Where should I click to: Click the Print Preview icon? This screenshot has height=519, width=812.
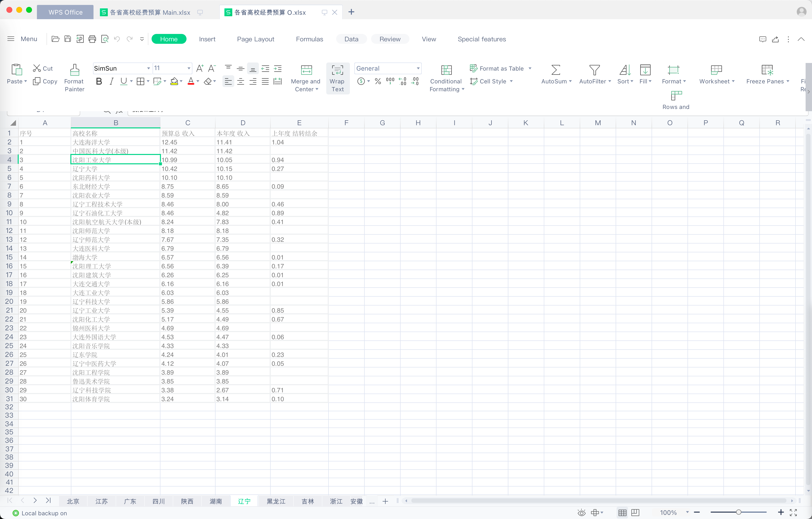click(x=105, y=39)
